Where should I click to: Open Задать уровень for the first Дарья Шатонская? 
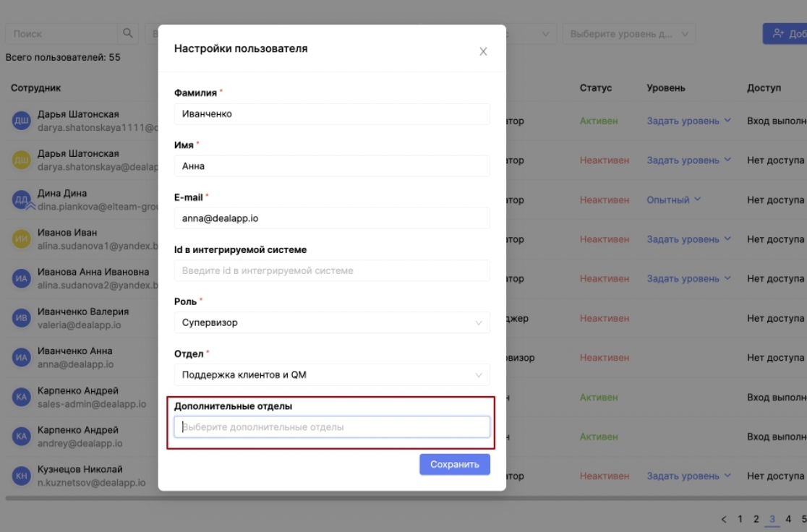[688, 121]
